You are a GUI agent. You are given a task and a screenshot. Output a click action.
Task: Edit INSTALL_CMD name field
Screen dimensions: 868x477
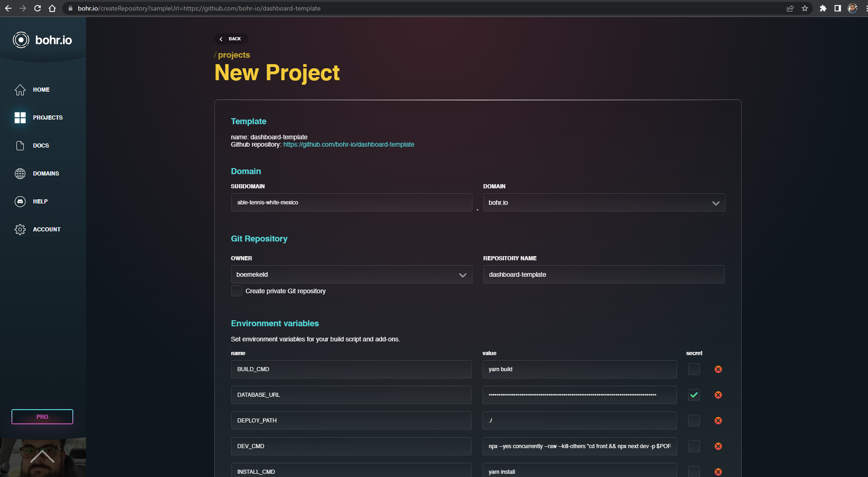(351, 471)
